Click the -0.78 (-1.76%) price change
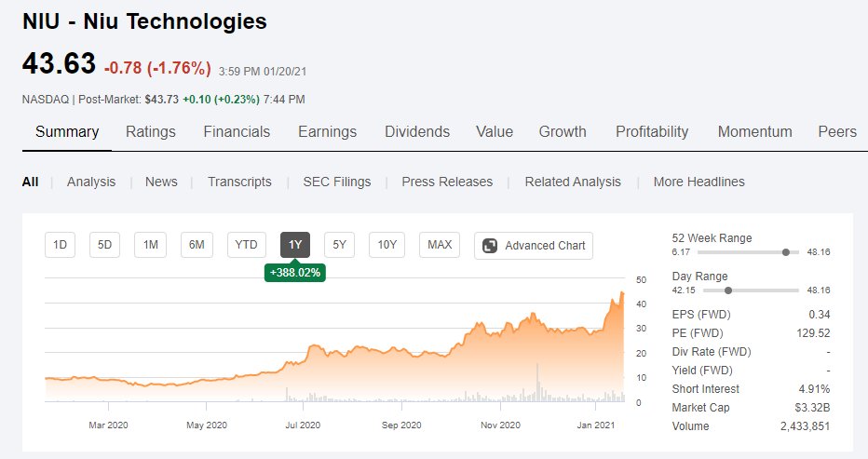Viewport: 868px width, 459px height. [157, 68]
